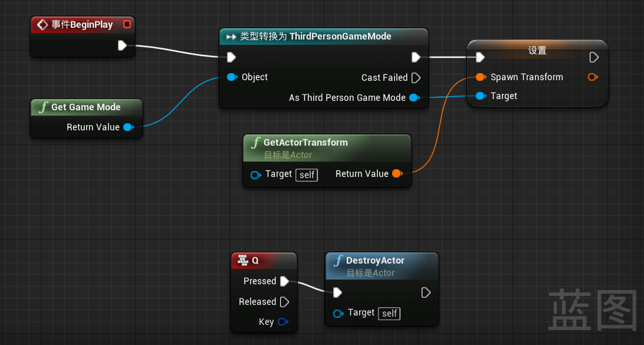
Task: Click the As Third Person Game Mode pin
Action: pyautogui.click(x=415, y=97)
